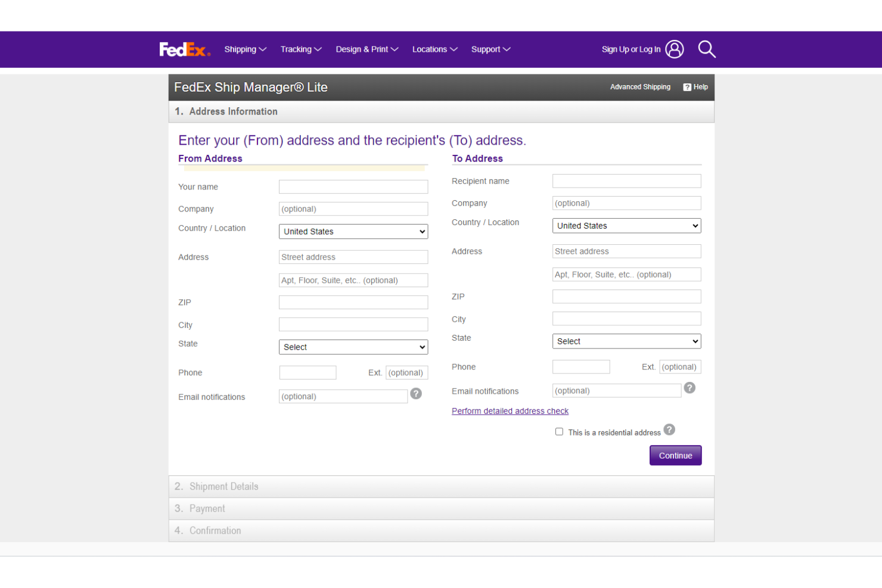This screenshot has width=882, height=588.
Task: Open the recipient State selection dropdown
Action: (626, 341)
